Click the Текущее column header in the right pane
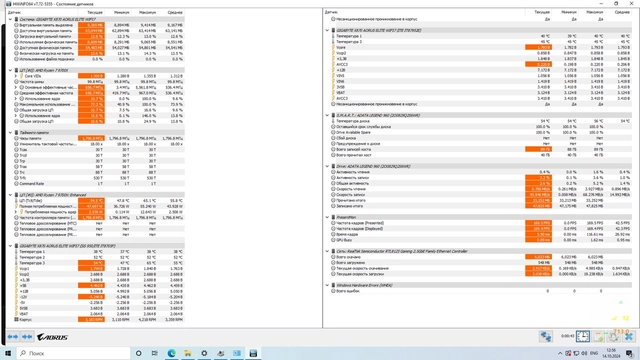The width and height of the screenshot is (640, 360). [542, 12]
